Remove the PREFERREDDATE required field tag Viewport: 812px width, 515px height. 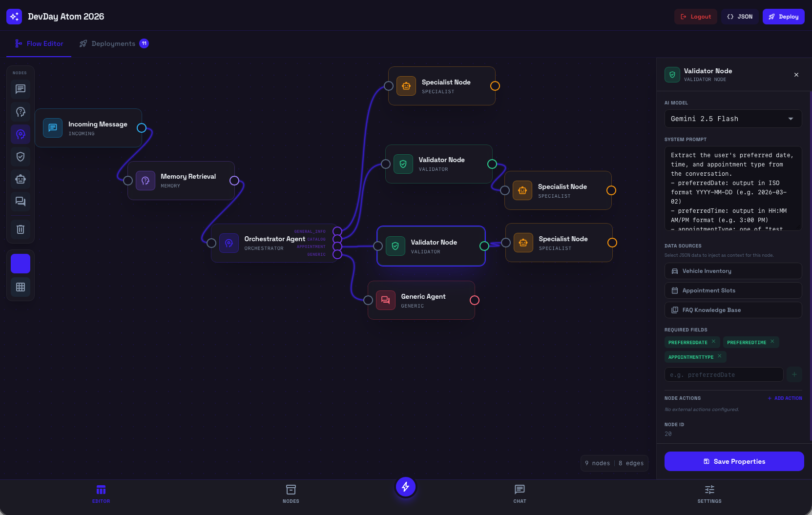click(x=713, y=342)
